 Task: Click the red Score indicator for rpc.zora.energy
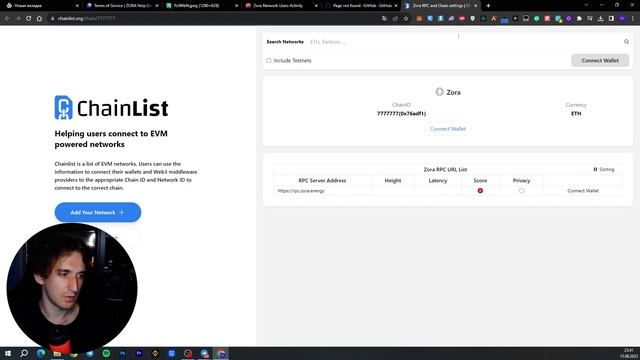pyautogui.click(x=480, y=191)
